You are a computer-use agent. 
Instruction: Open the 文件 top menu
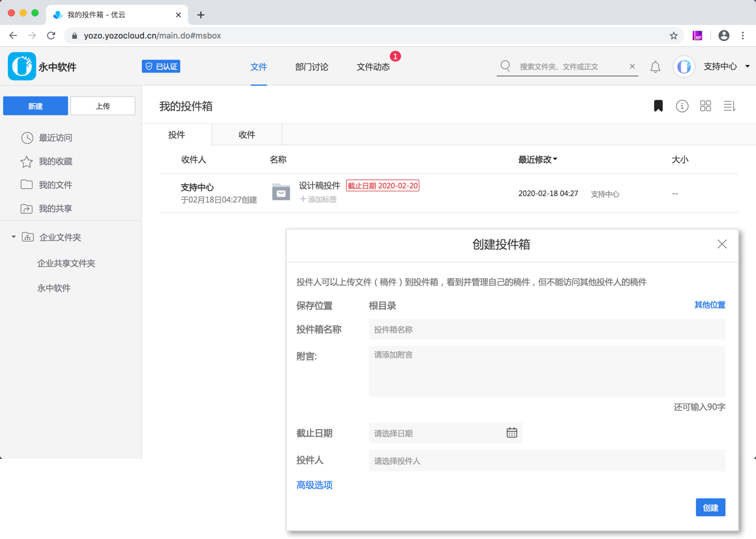coord(259,67)
